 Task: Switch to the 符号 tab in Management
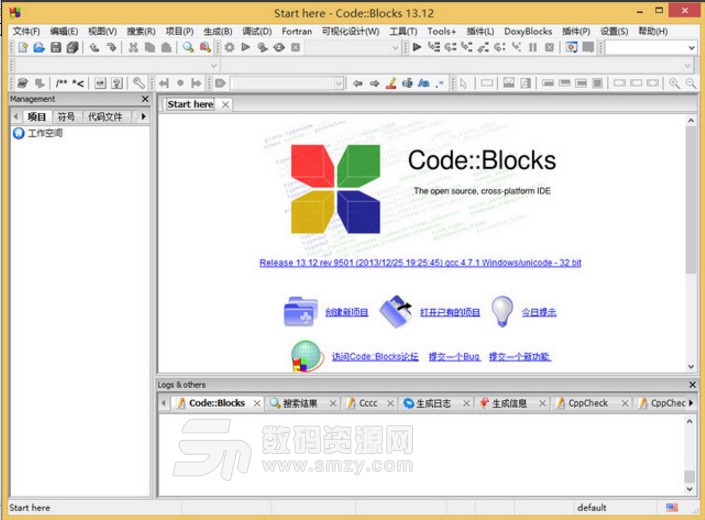[x=66, y=117]
